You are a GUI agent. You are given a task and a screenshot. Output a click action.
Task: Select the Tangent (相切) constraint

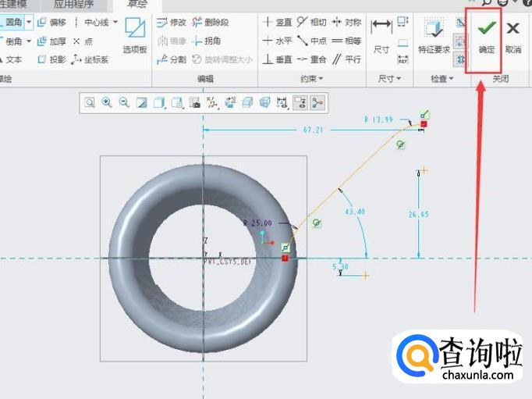312,23
